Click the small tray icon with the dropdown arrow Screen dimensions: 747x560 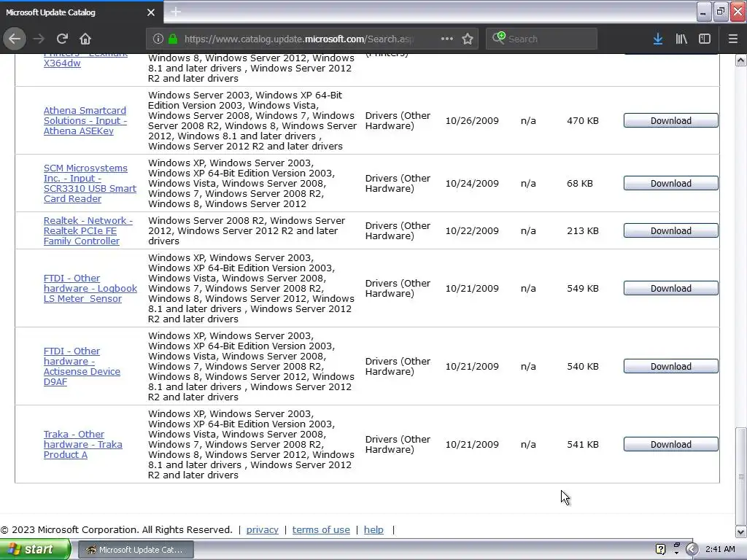coord(676,548)
